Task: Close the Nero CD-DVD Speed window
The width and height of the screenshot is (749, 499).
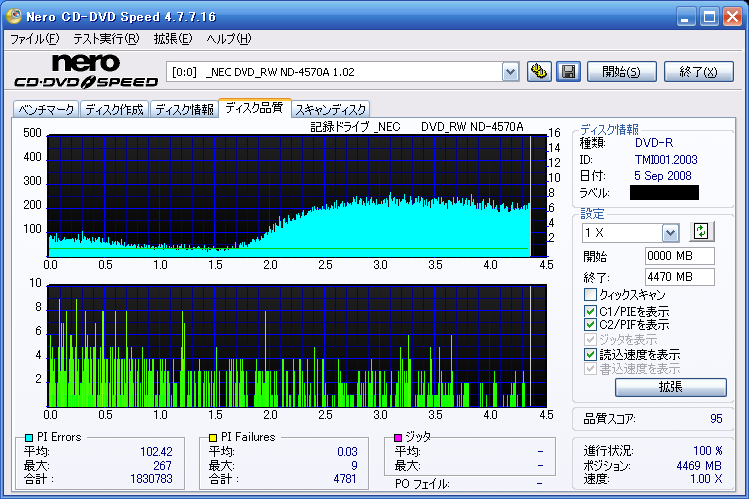Action: pos(732,17)
